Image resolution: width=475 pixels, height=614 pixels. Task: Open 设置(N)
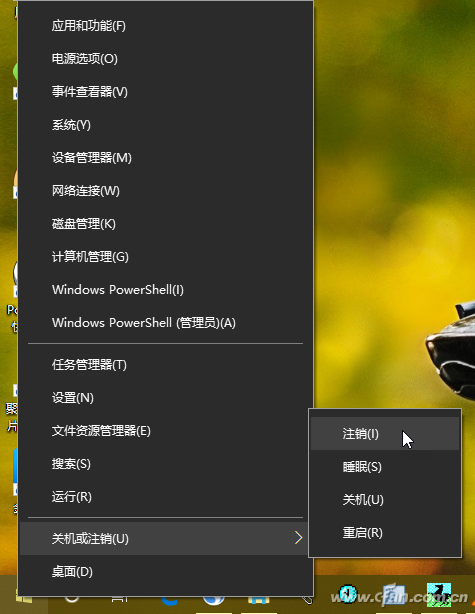pyautogui.click(x=165, y=398)
